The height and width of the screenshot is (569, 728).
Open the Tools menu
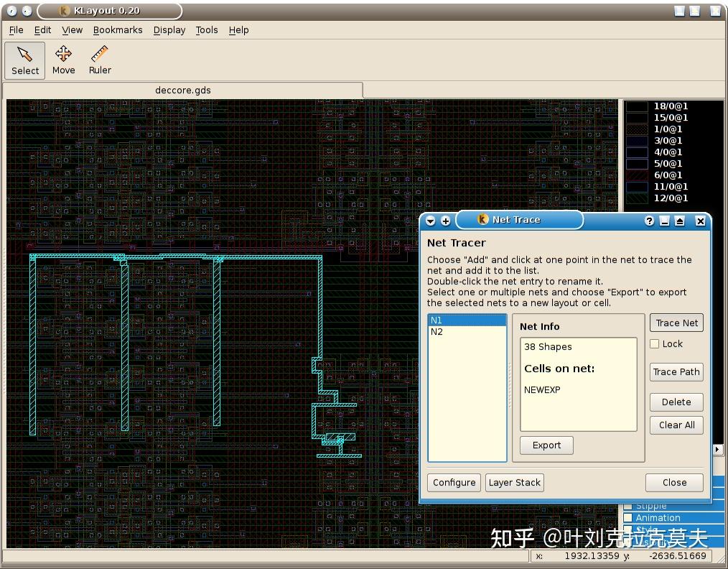tap(207, 30)
